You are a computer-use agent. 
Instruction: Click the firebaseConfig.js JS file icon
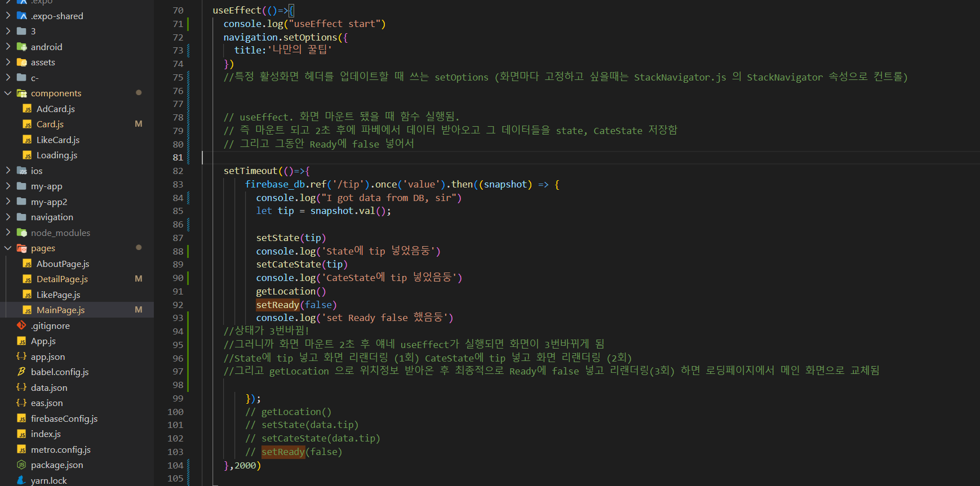[x=21, y=418]
